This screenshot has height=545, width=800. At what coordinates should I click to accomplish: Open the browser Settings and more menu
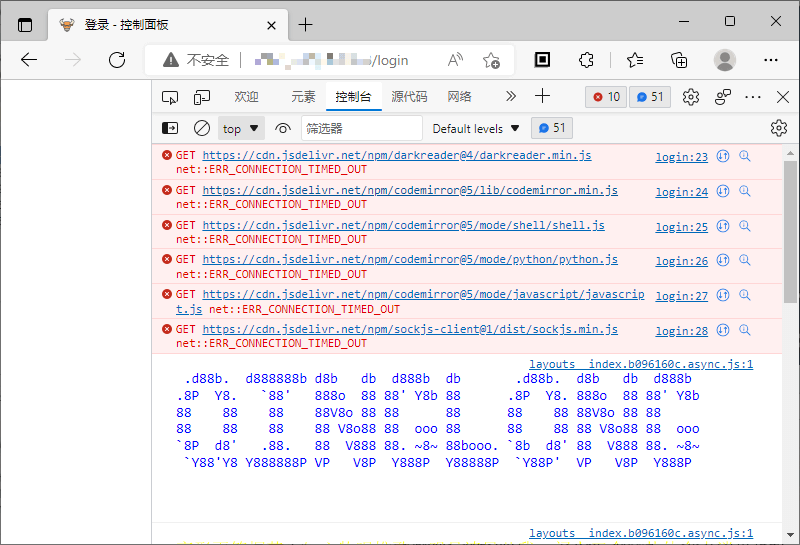click(770, 60)
